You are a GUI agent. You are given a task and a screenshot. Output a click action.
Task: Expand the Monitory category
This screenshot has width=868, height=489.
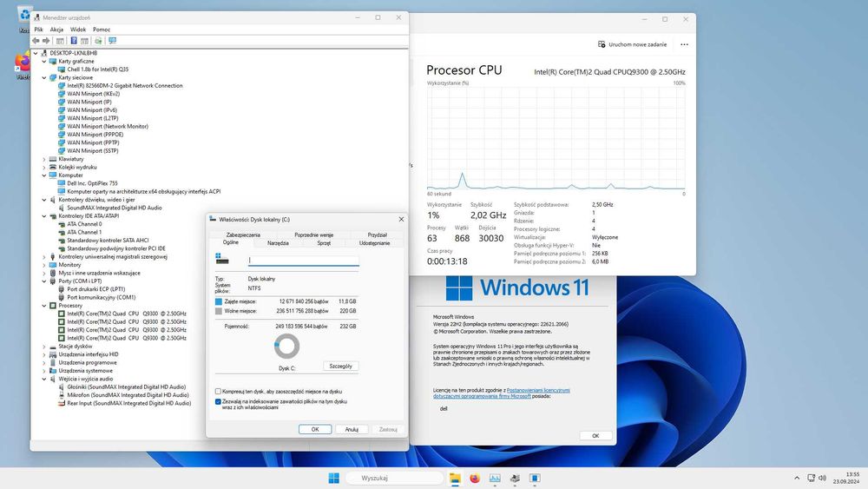pyautogui.click(x=44, y=265)
